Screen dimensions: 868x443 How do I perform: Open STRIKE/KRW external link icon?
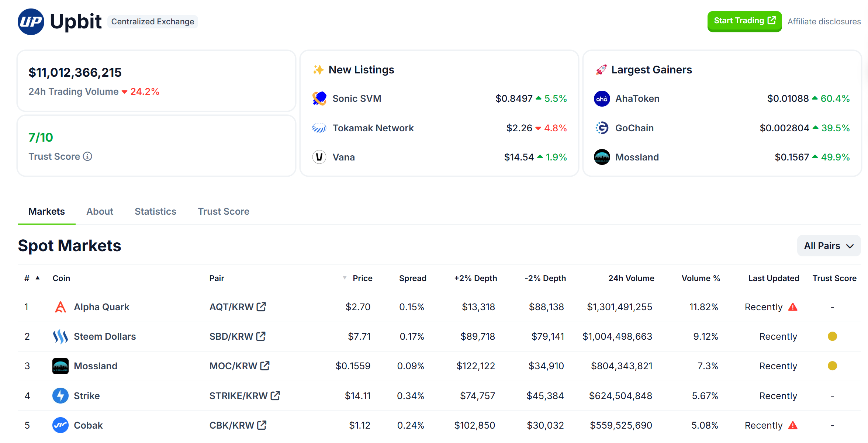click(x=275, y=396)
